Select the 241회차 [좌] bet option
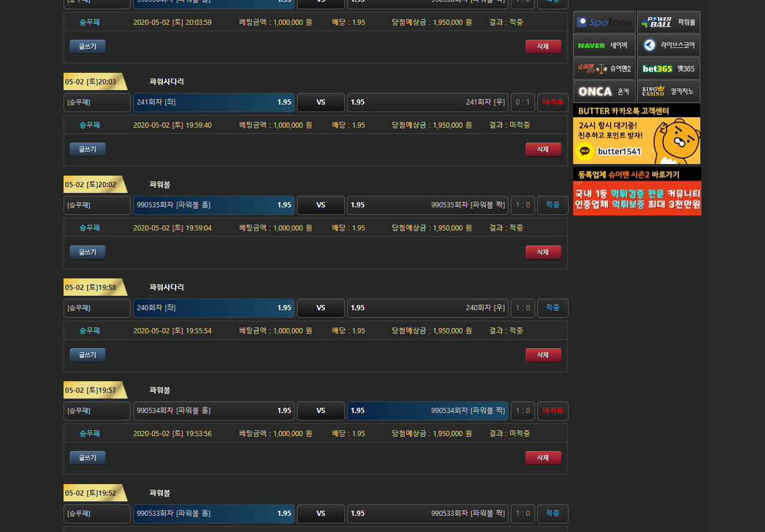The height and width of the screenshot is (532, 765). click(x=214, y=102)
